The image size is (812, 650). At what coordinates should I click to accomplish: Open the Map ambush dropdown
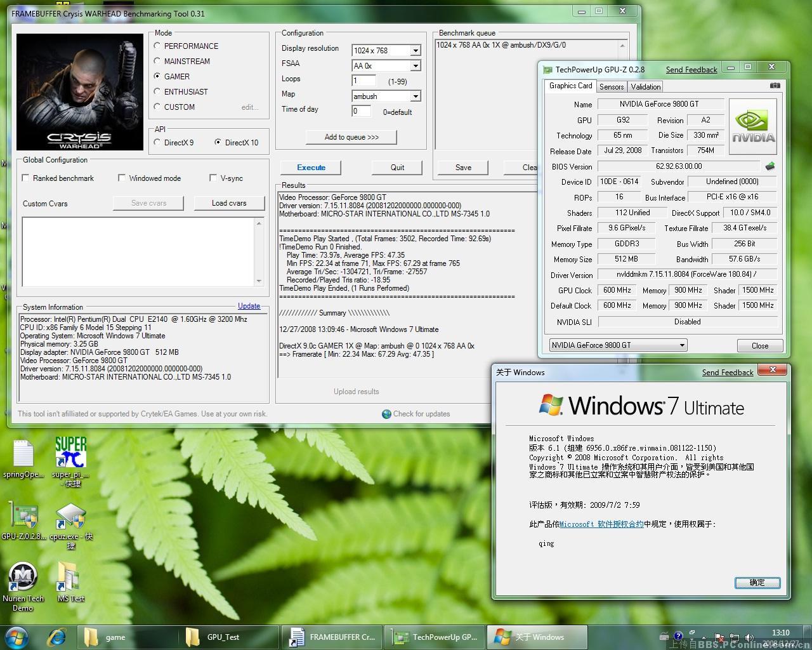416,96
